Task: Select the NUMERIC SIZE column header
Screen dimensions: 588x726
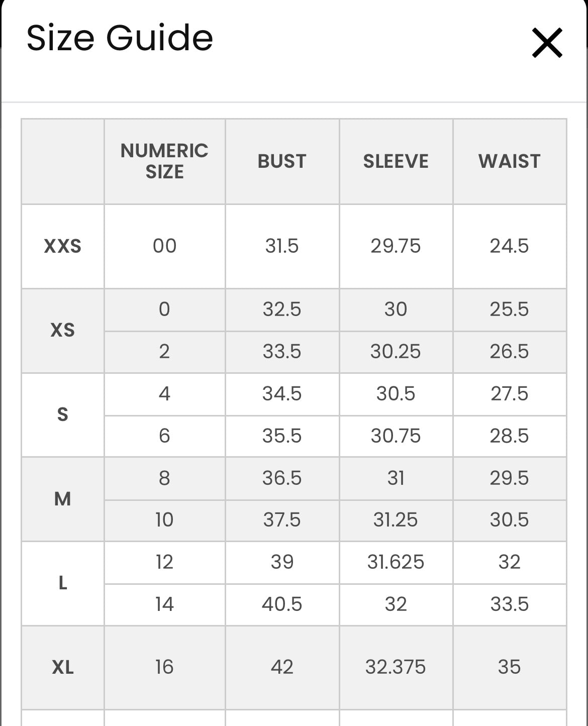Action: (164, 161)
